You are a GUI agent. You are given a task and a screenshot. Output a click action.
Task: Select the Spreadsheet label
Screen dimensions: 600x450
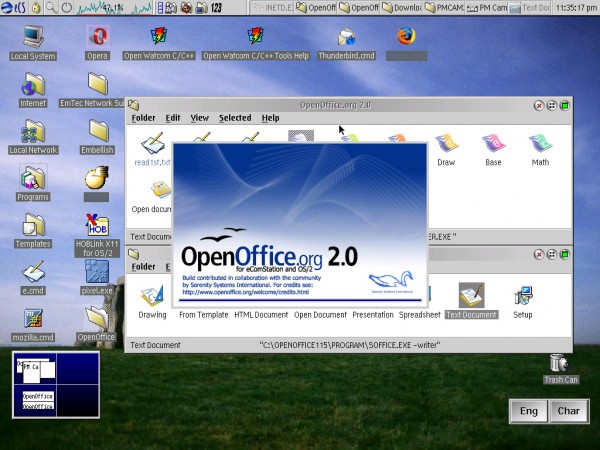click(x=420, y=315)
